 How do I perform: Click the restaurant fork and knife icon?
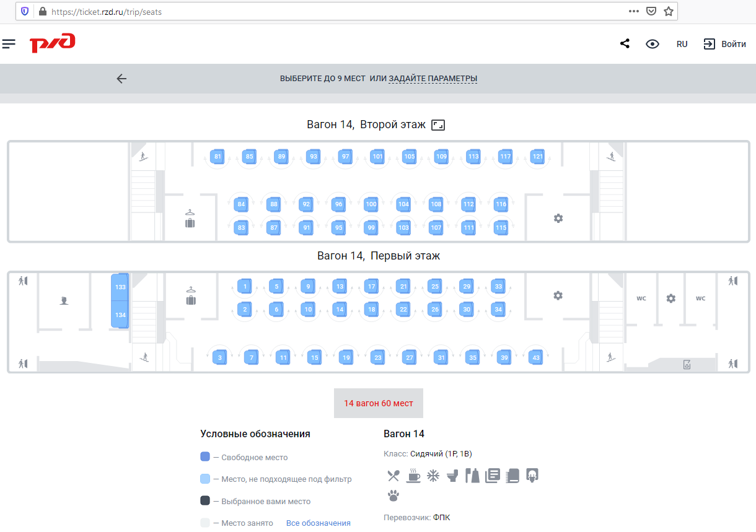(393, 476)
